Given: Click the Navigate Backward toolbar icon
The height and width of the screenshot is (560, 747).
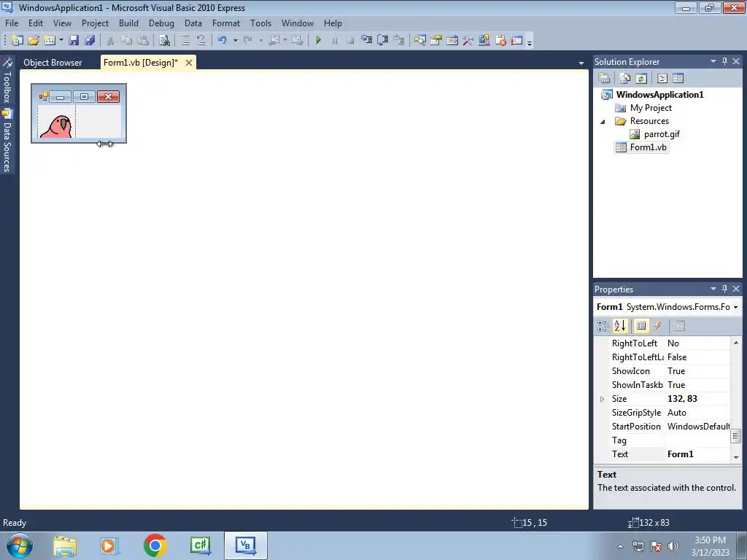Looking at the screenshot, I should 274,41.
